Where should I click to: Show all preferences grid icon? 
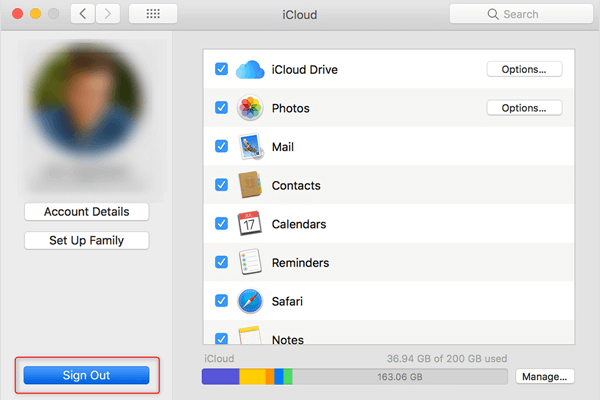[x=153, y=14]
